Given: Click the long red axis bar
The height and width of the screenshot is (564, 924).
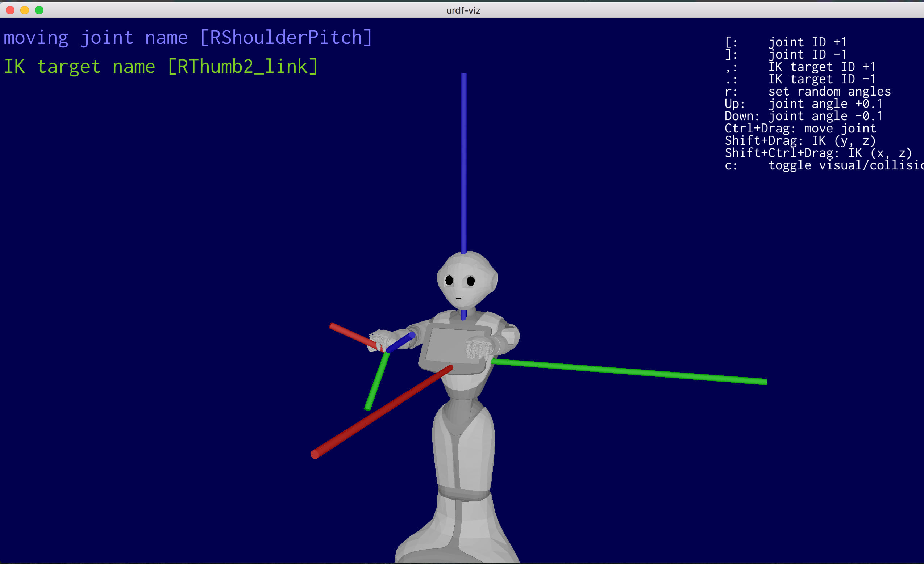Looking at the screenshot, I should pos(383,412).
